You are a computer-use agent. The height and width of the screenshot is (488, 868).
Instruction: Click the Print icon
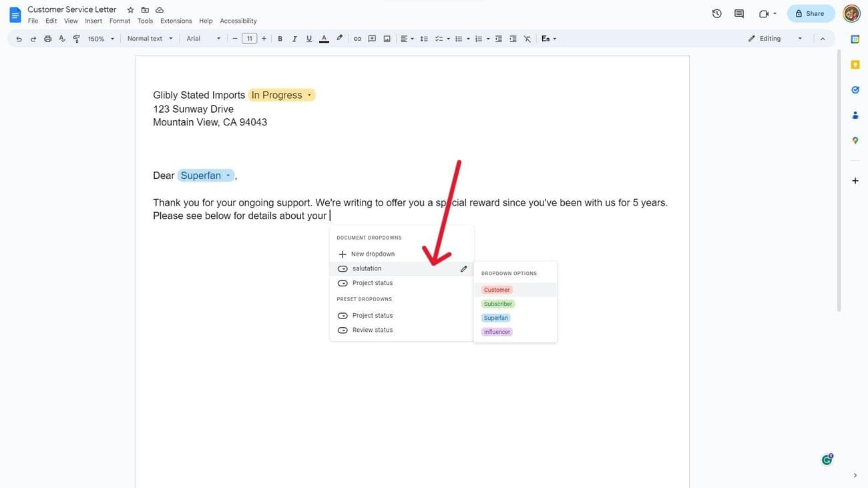47,39
